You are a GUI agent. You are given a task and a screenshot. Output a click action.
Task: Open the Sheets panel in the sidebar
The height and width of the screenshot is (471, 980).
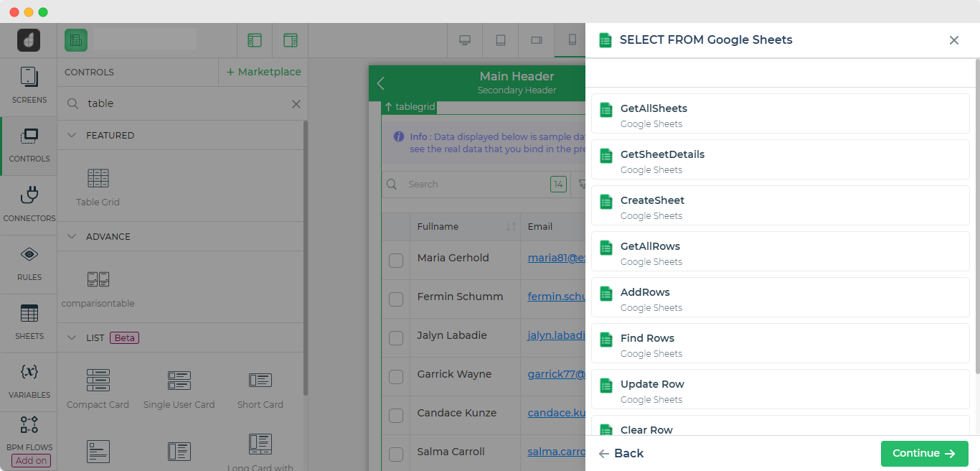click(29, 322)
